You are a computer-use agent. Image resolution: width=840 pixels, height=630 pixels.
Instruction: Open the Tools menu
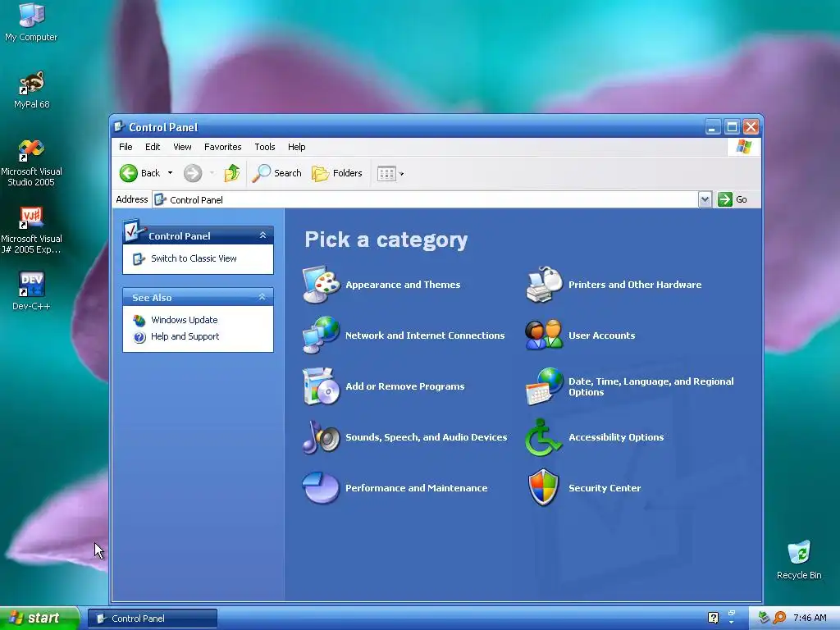pos(265,147)
